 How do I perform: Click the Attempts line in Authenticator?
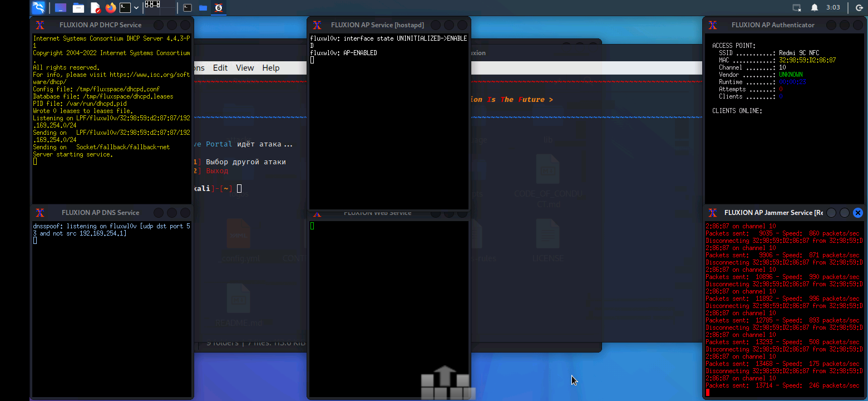[x=751, y=89]
